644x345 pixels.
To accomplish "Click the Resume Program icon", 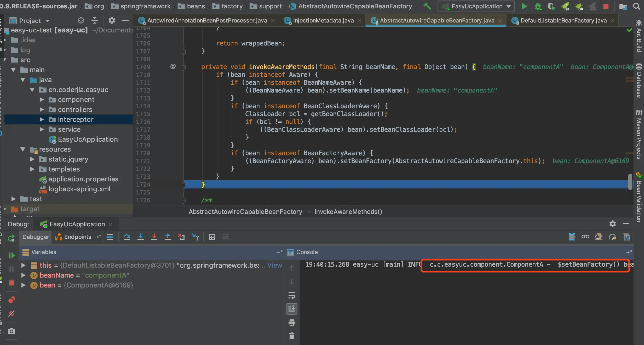I will 11,255.
